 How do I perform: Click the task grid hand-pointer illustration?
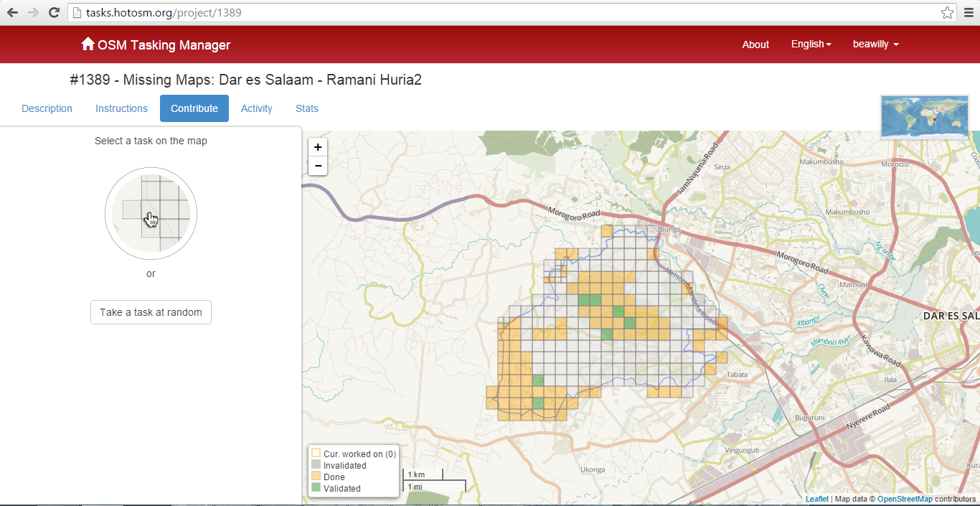tap(151, 214)
